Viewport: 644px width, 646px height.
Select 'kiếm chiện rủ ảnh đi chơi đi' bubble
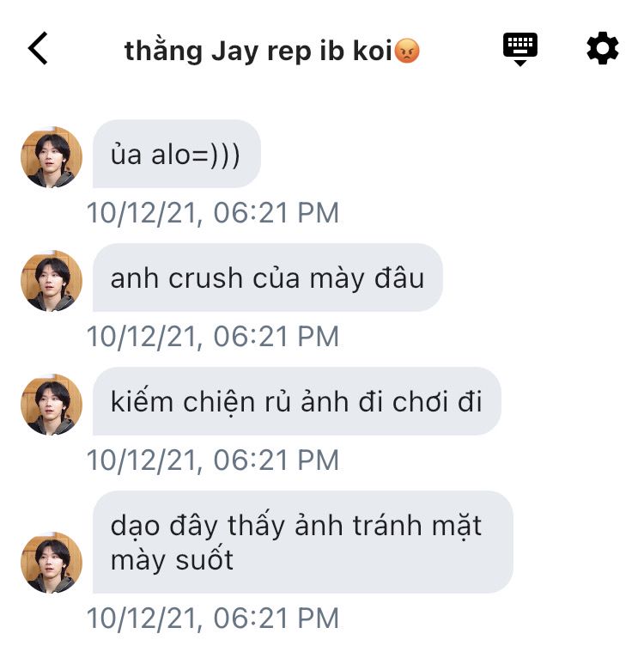coord(297,401)
